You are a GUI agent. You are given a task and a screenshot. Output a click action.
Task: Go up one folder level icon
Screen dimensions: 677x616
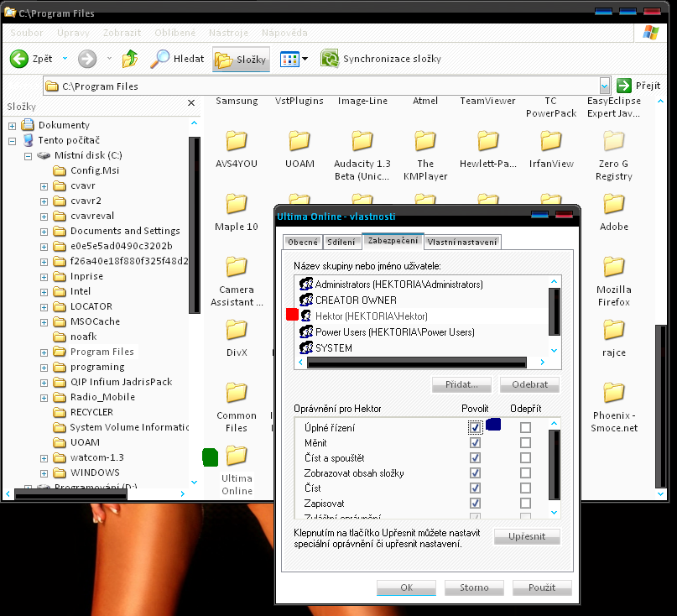tap(129, 59)
